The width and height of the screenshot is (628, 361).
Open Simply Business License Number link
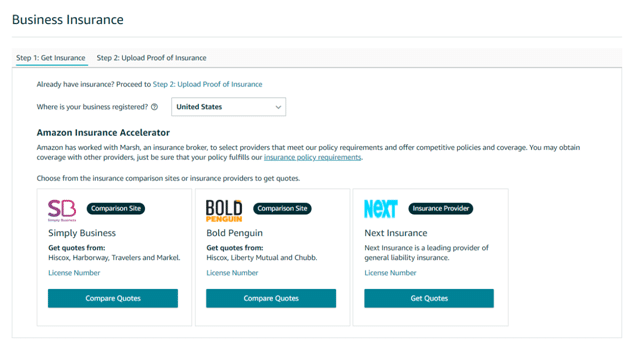point(74,273)
